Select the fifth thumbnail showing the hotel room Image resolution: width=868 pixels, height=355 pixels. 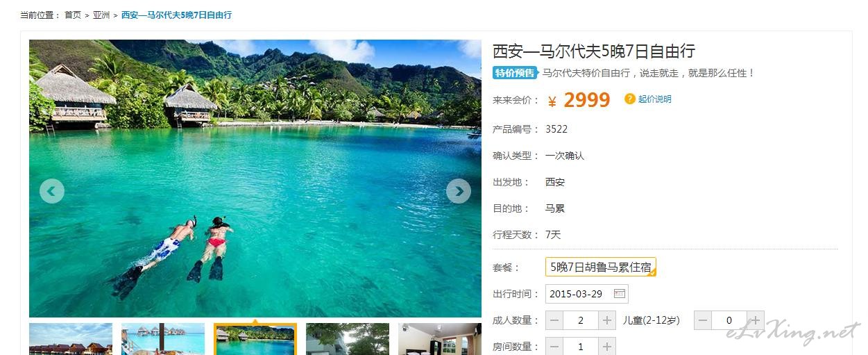click(x=440, y=339)
